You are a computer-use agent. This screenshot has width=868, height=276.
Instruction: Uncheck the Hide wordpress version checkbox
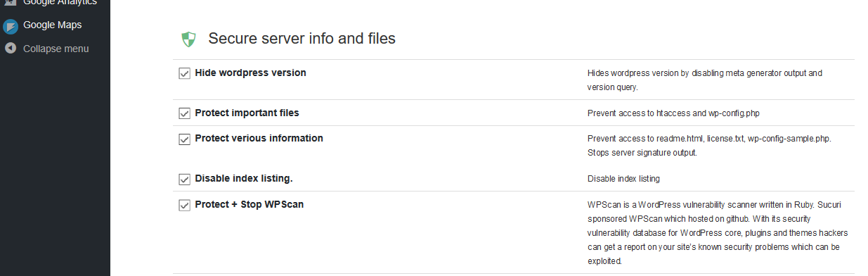[185, 73]
